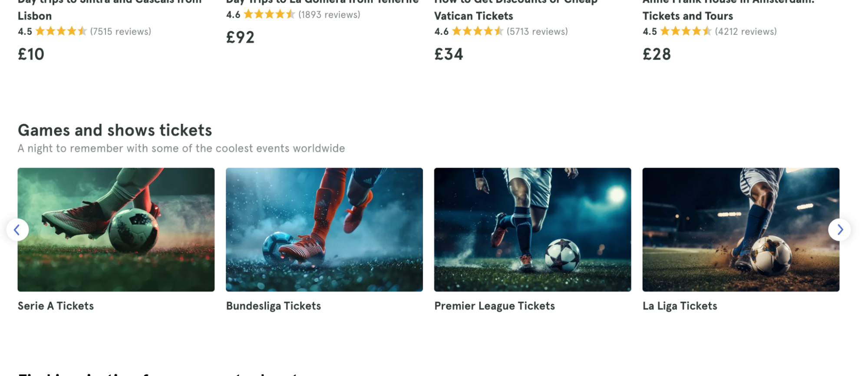868x376 pixels.
Task: Click the left carousel arrow
Action: click(18, 230)
